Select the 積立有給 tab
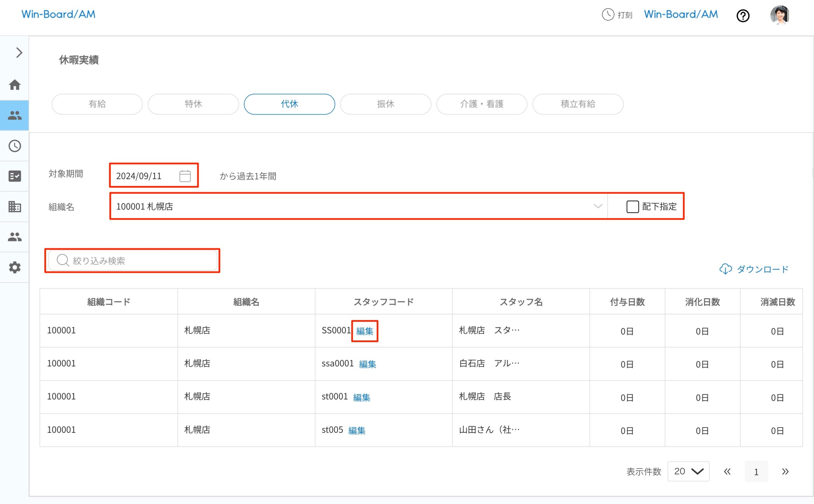Viewport: 814px width, 504px height. coord(577,104)
